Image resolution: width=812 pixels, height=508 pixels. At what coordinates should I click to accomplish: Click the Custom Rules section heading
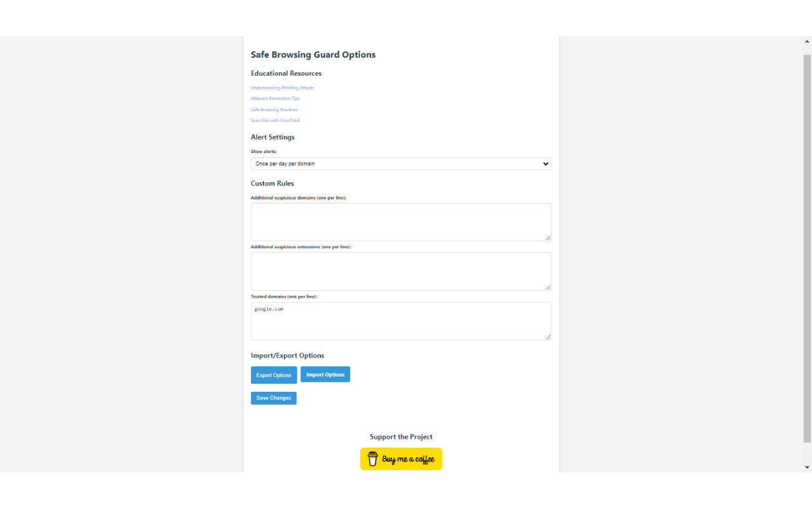click(272, 183)
